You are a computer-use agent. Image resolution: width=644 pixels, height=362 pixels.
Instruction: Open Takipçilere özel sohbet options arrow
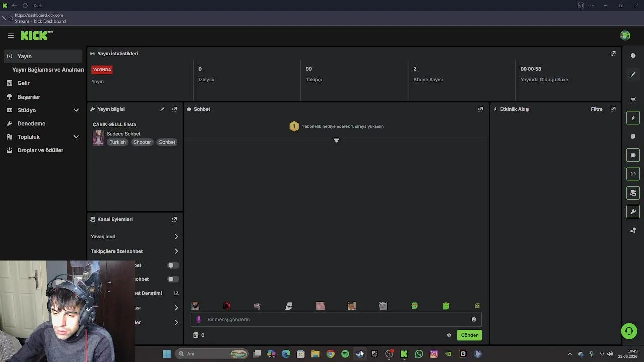coord(176,251)
